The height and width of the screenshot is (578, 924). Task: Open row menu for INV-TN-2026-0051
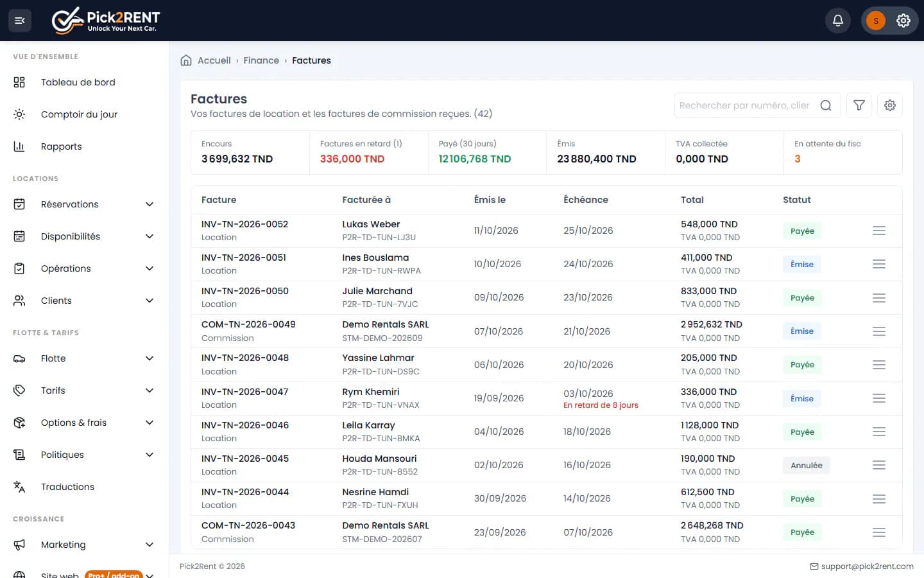[879, 264]
